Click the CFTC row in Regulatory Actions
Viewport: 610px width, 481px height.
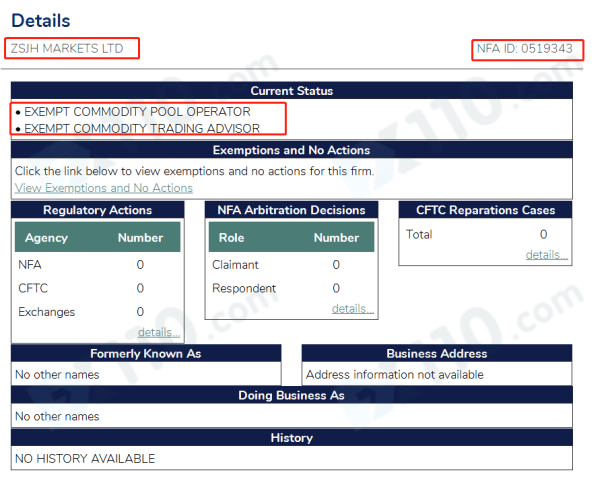98,288
